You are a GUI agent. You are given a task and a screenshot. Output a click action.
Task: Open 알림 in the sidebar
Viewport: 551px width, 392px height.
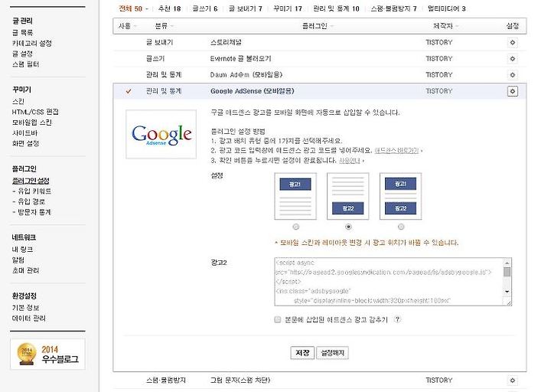tap(18, 260)
